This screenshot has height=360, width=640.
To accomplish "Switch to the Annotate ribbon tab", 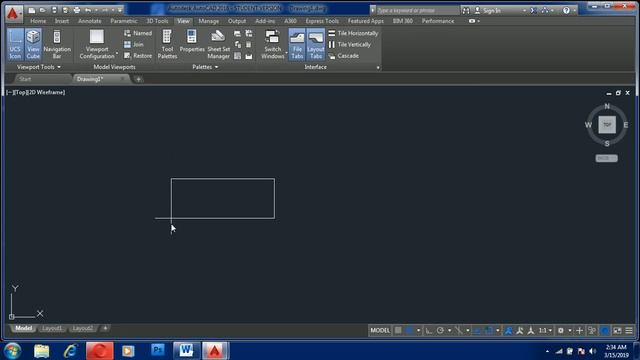I will tap(89, 21).
